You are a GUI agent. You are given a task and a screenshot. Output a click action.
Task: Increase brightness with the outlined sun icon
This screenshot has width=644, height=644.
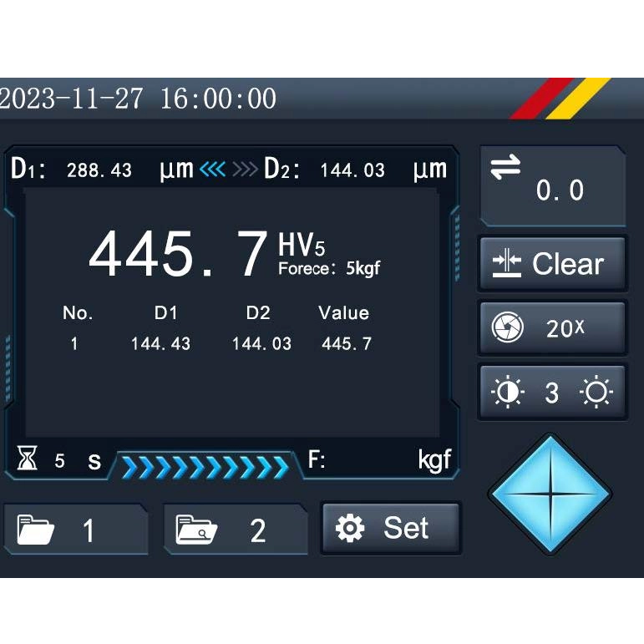click(596, 393)
